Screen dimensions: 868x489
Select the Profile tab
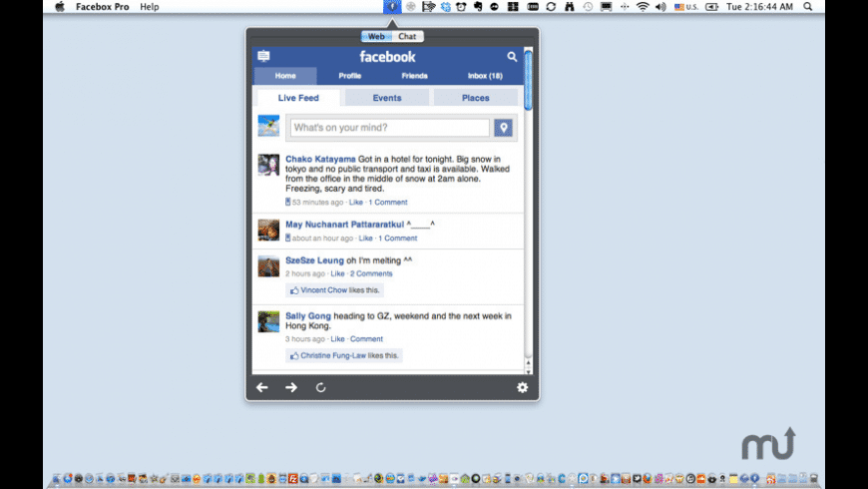click(350, 76)
